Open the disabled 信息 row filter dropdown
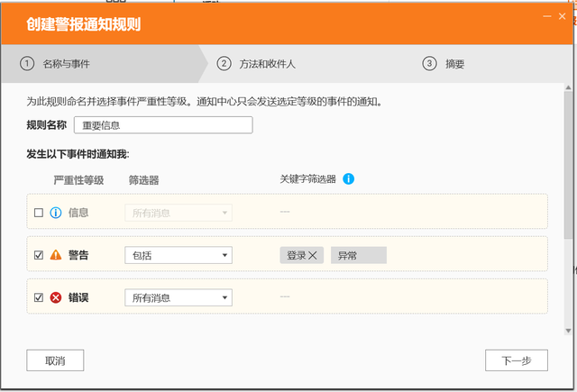 tap(179, 213)
